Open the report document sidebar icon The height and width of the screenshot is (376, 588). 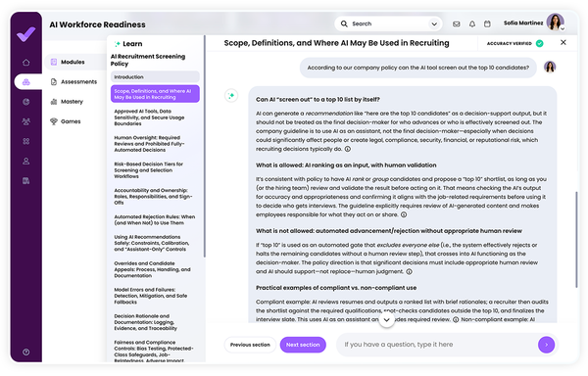pos(25,181)
